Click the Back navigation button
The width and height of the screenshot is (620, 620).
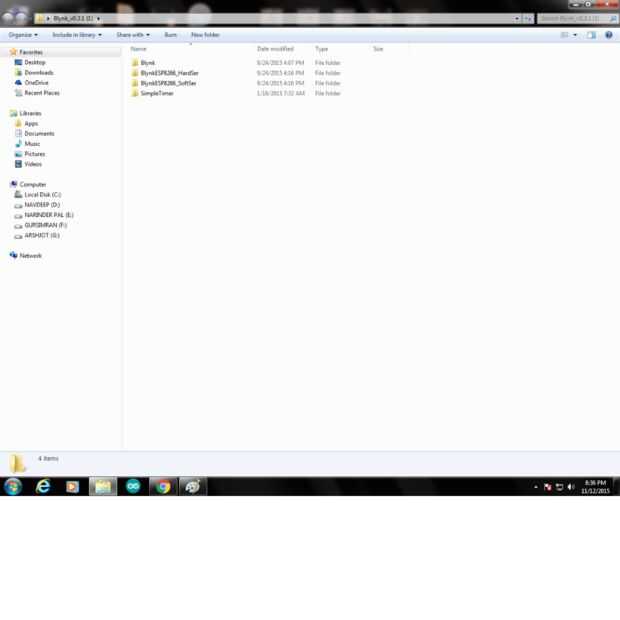coord(8,18)
